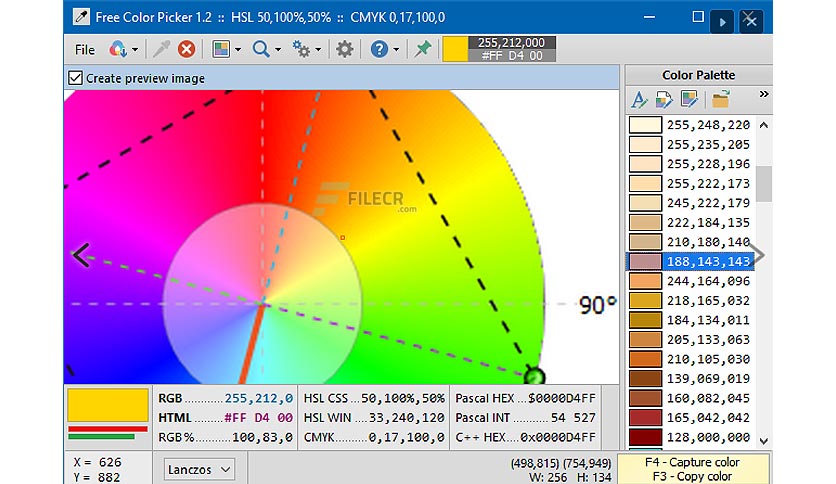This screenshot has height=484, width=836.
Task: Click the red cancel X icon
Action: point(186,50)
